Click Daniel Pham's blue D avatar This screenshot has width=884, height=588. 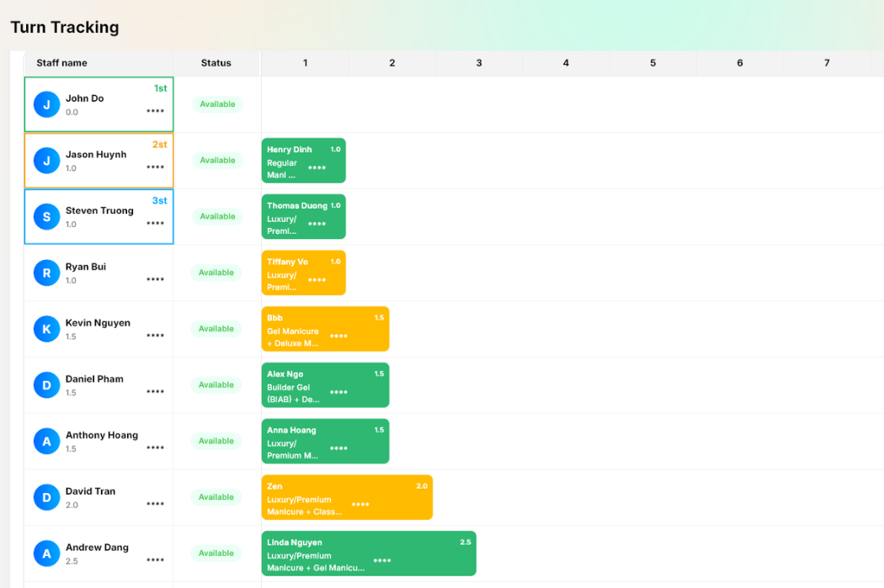coord(47,385)
